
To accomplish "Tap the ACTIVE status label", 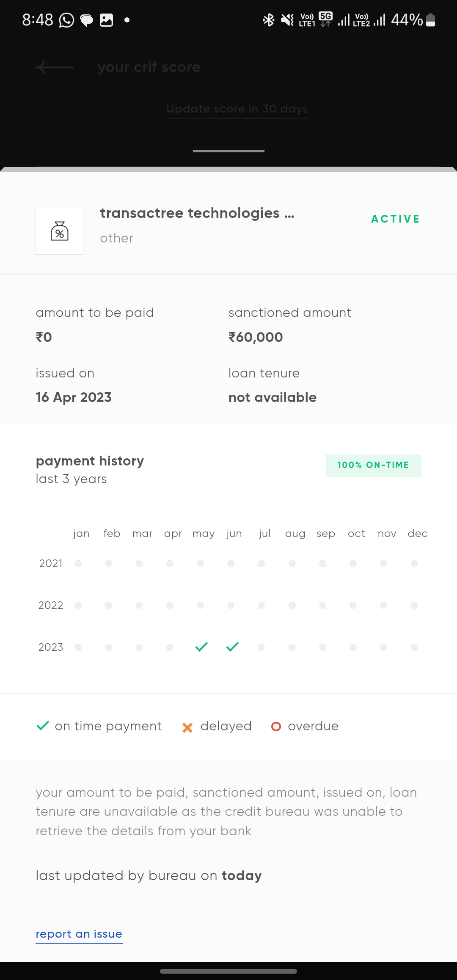I will (395, 219).
